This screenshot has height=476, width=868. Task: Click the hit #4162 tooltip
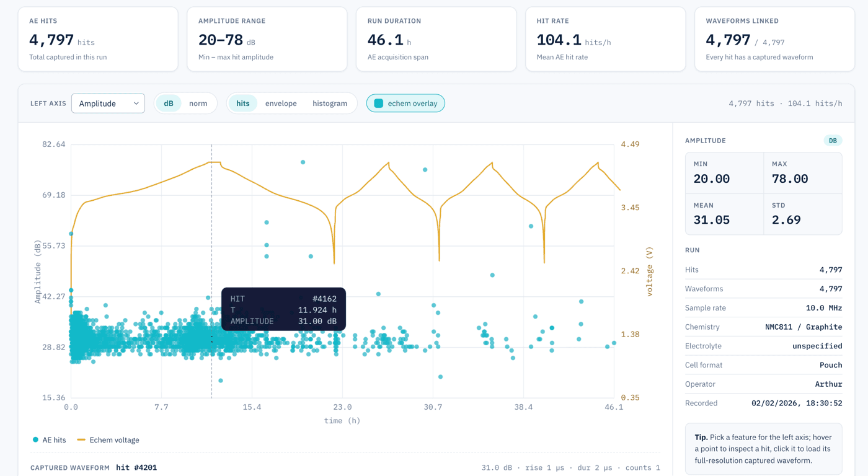coord(283,309)
